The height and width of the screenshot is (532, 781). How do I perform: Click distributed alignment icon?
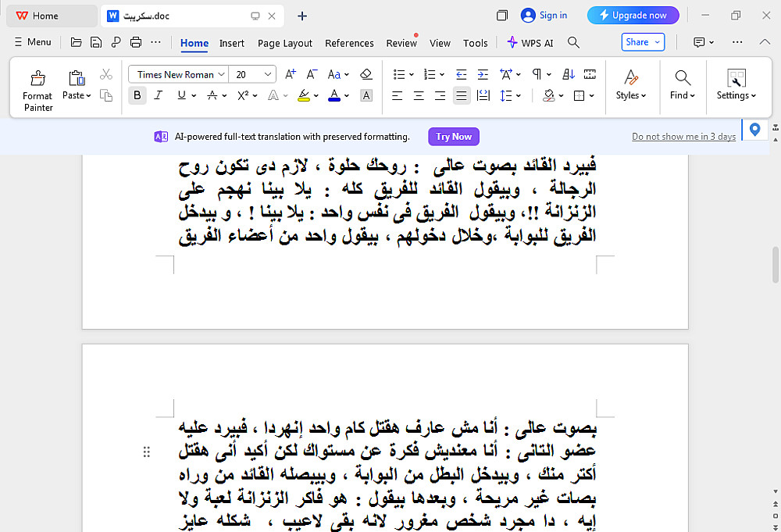(483, 95)
